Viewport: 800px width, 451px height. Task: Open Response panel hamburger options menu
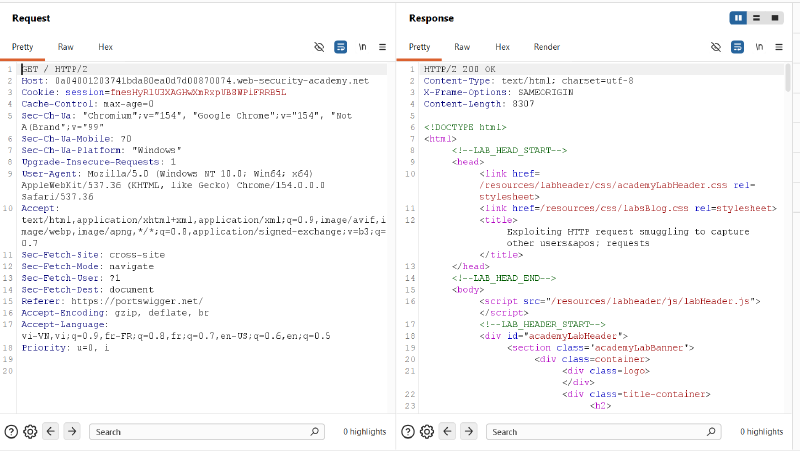[x=779, y=47]
